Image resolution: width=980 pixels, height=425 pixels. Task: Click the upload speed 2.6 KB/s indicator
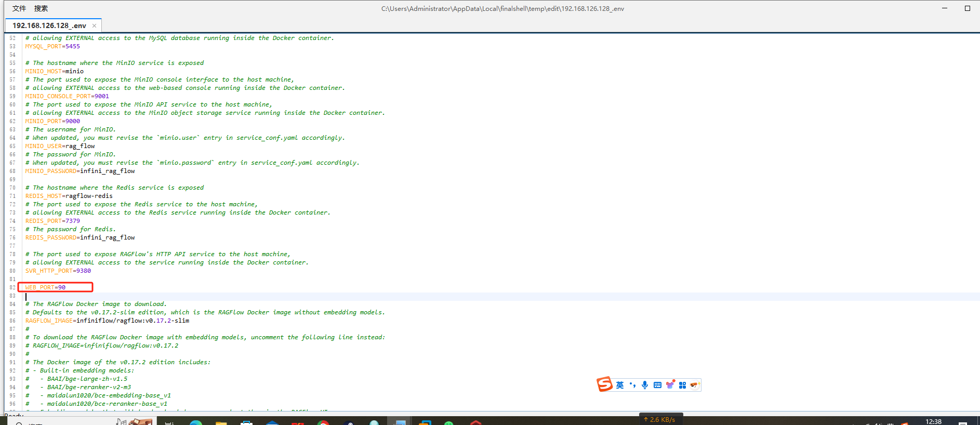[x=660, y=419]
